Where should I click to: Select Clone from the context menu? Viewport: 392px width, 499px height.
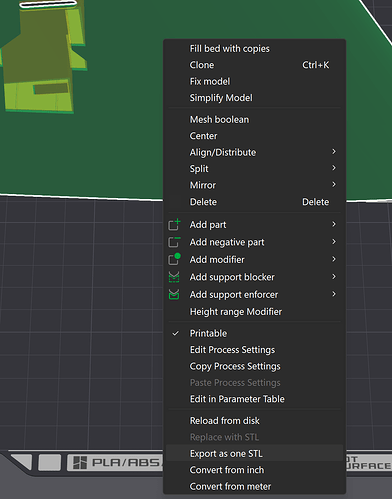coord(255,65)
